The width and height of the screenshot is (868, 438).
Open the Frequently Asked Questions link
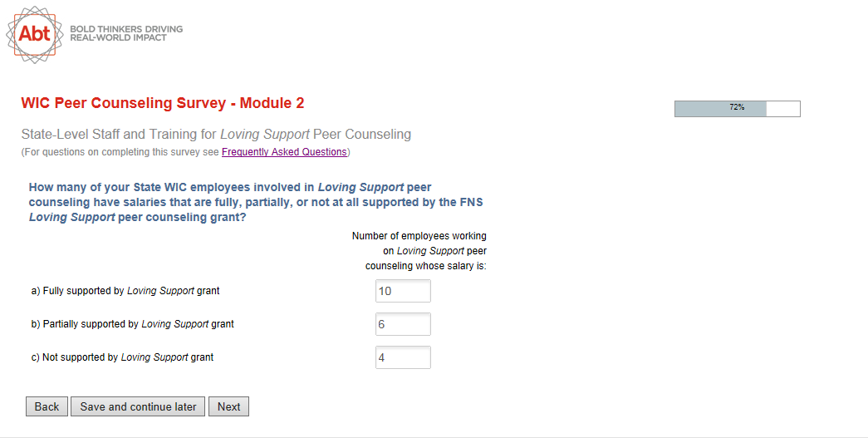coord(284,152)
